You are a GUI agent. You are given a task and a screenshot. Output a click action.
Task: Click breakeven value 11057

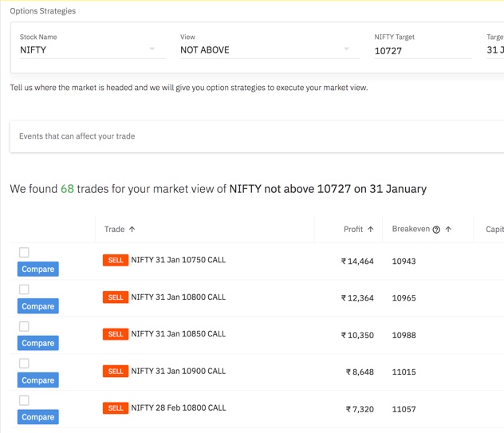coord(404,409)
